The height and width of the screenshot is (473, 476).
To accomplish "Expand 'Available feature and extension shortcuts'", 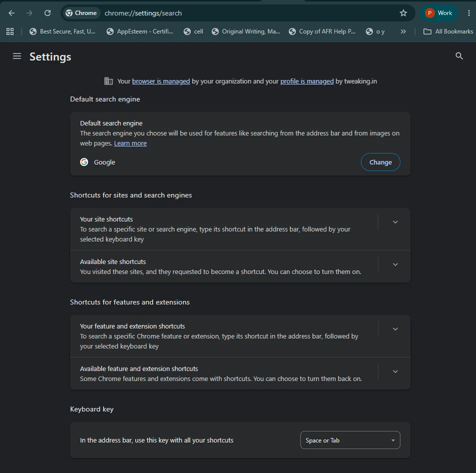I will 395,371.
